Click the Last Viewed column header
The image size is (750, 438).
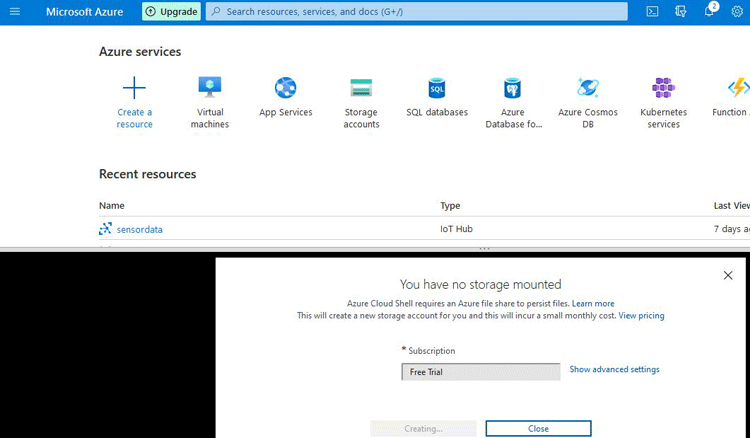coord(731,206)
